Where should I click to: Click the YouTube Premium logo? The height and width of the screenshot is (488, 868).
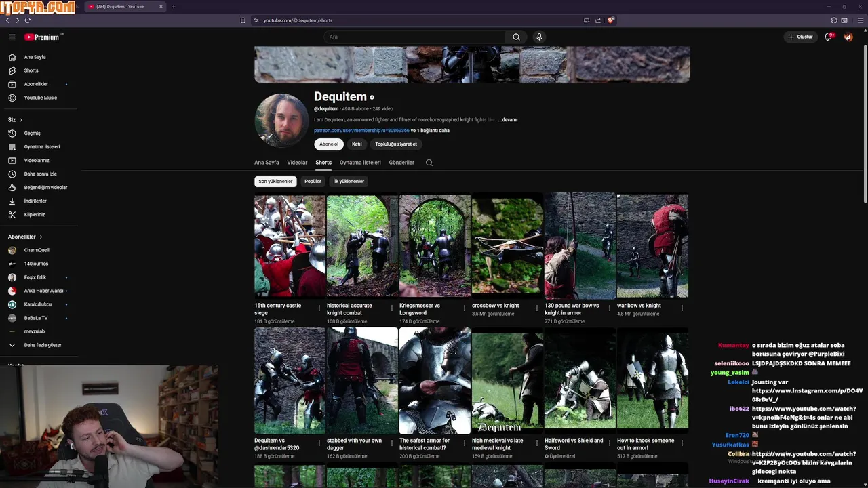(42, 37)
